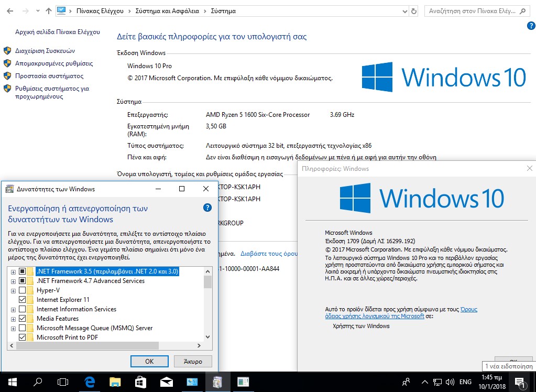
Task: Enable Microsoft Message Queue (MSMQ) Server checkbox
Action: click(x=22, y=328)
